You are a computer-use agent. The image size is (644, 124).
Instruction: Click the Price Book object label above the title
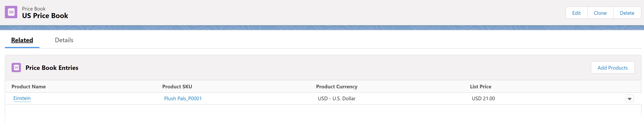[34, 9]
